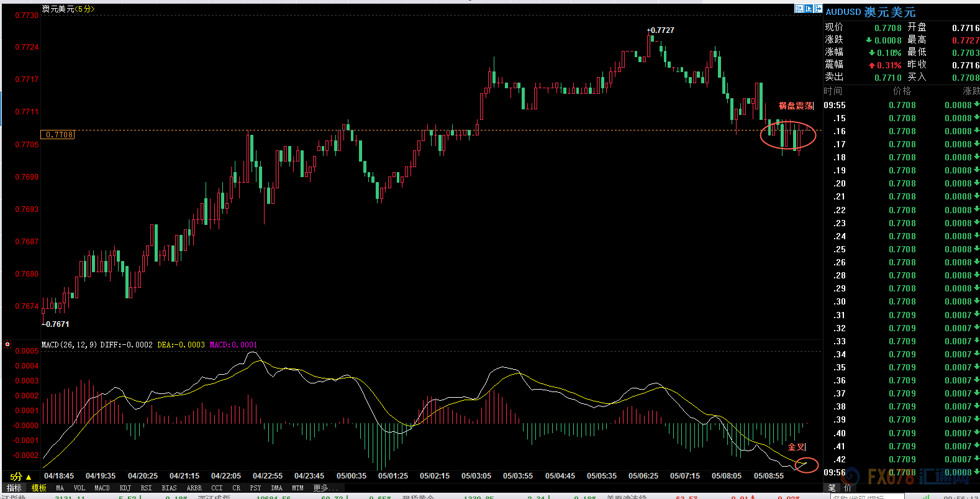This screenshot has width=980, height=499.
Task: Click the 开盘 opening price value
Action: coord(966,28)
